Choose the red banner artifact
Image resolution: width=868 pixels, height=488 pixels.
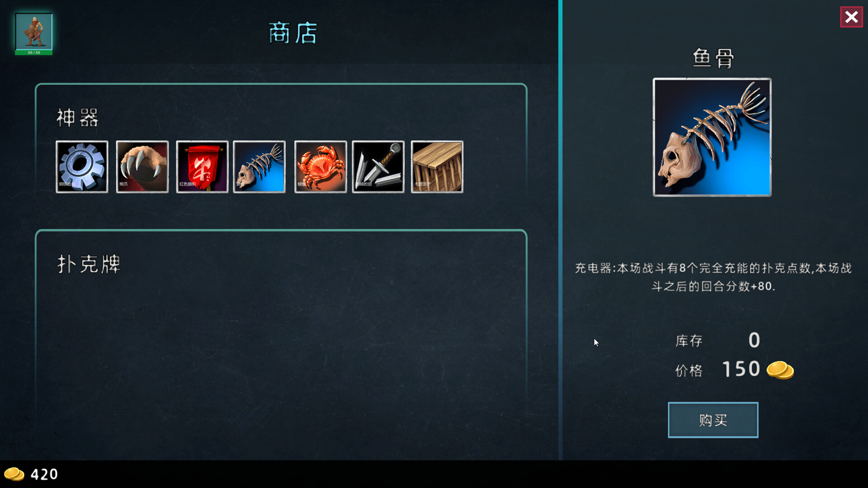(202, 167)
